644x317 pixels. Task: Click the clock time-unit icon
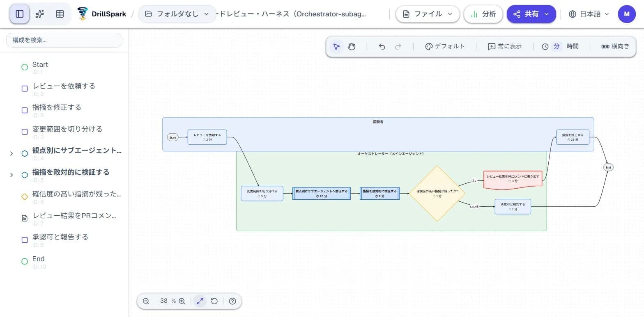click(545, 47)
